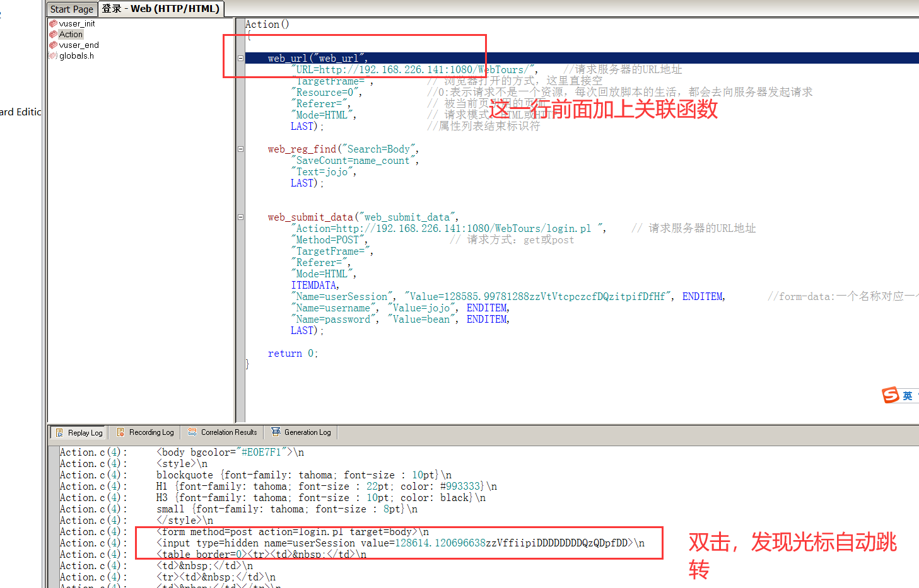Switch to the Start Page tab
The image size is (919, 588).
click(72, 9)
